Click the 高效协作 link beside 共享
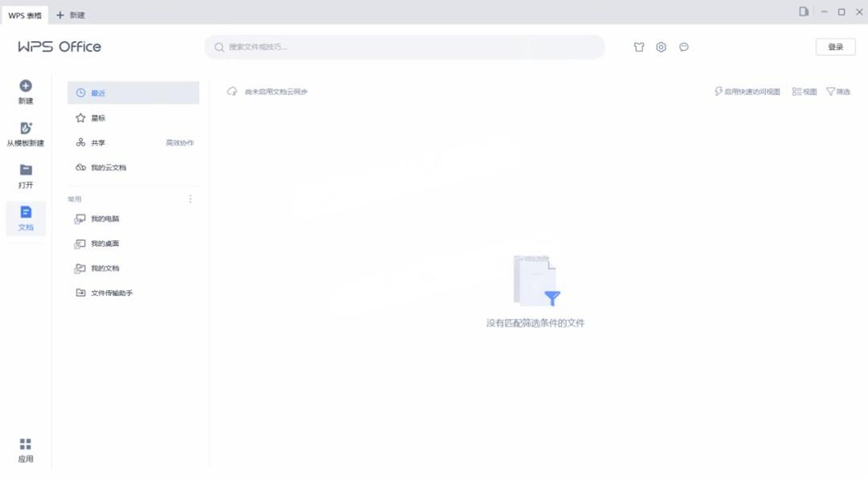 coord(179,143)
